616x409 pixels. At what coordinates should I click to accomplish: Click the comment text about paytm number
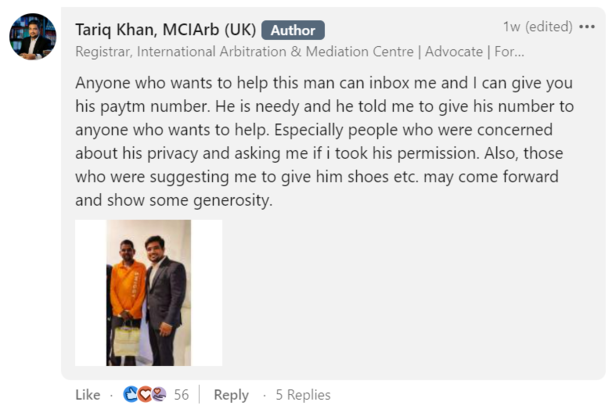[330, 140]
